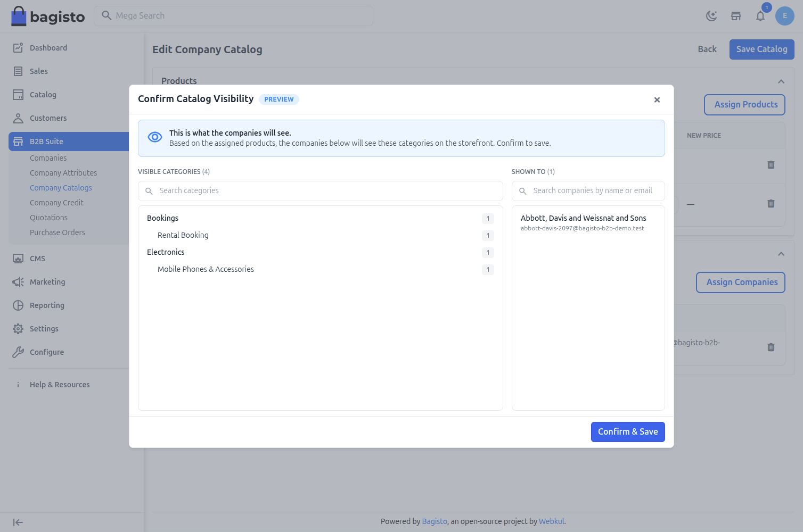Image resolution: width=803 pixels, height=532 pixels.
Task: Focus the Search companies by name field
Action: click(588, 191)
